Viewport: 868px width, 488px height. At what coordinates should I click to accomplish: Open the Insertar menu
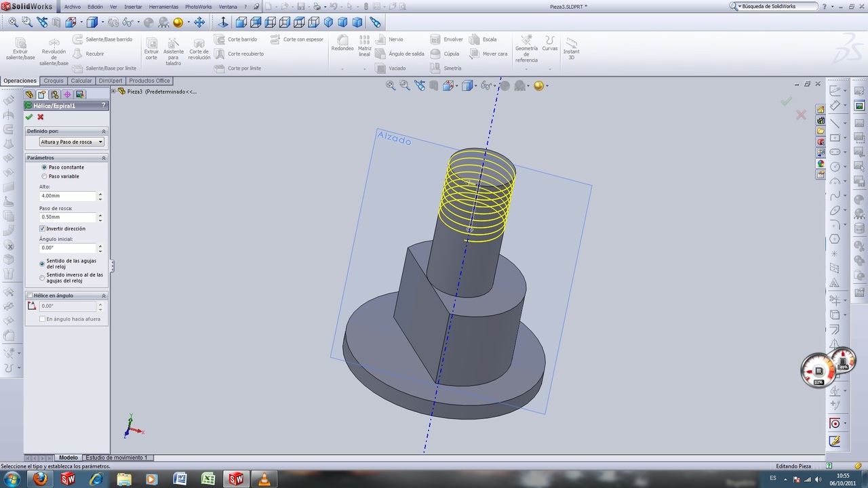(134, 7)
